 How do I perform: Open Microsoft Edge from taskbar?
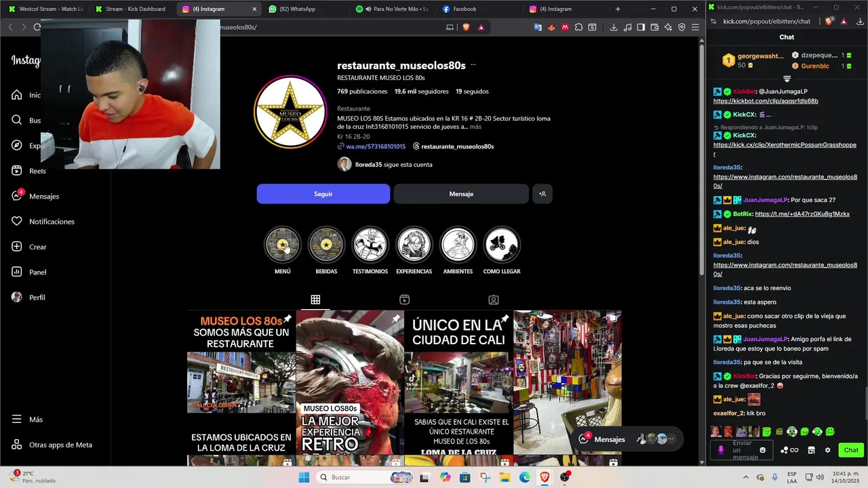(525, 477)
